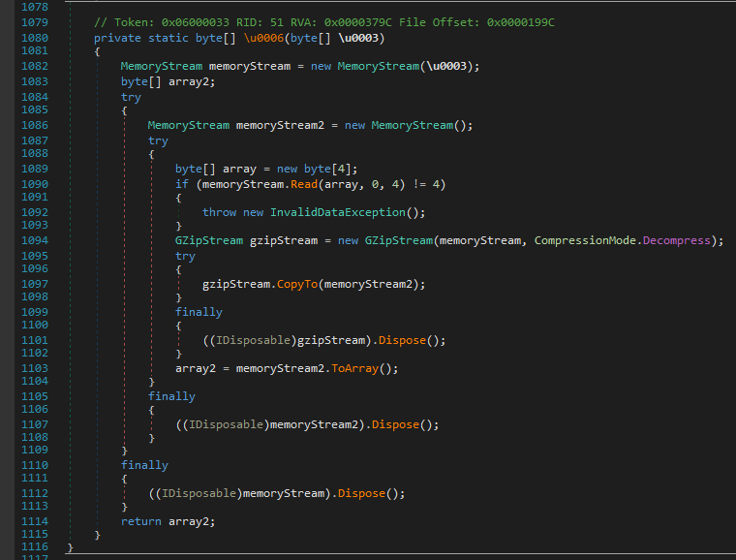Click the "try" keyword on line 1084
The width and height of the screenshot is (736, 560).
131,97
